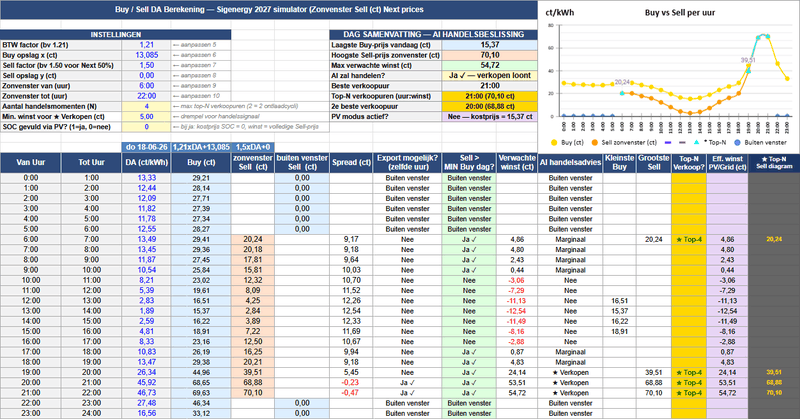Select the SOC gevuld via PV value cell

(x=146, y=127)
